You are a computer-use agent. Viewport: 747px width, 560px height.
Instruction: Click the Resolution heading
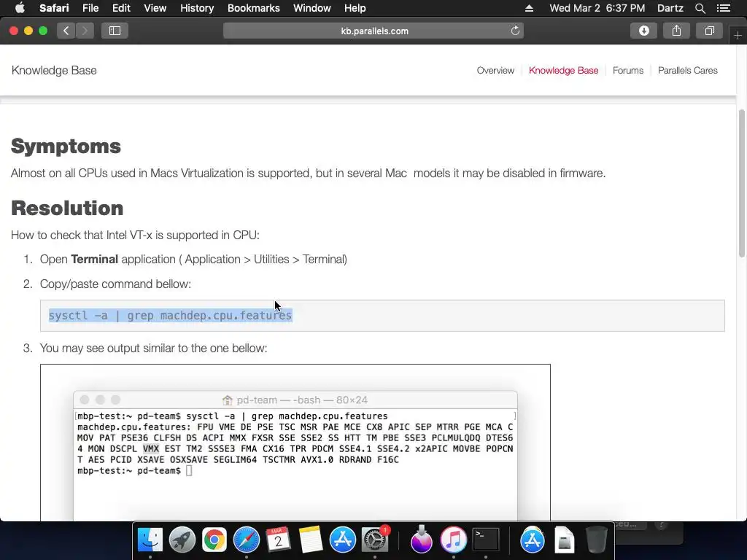coord(67,208)
